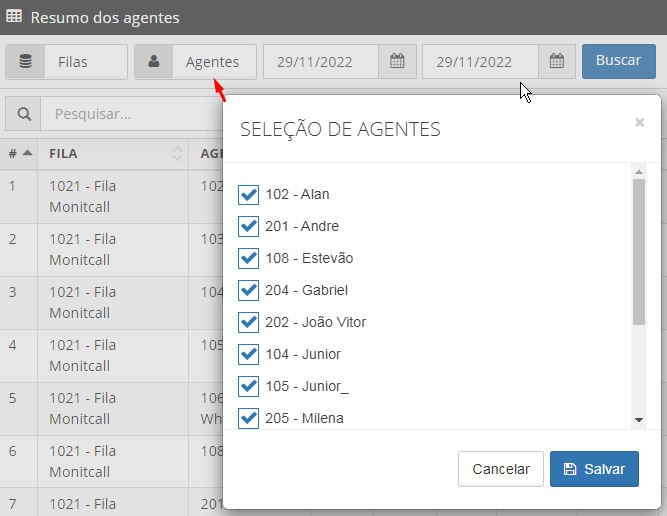Click the table grid icon beside Resumo dos agentes
The image size is (667, 516).
coord(14,16)
